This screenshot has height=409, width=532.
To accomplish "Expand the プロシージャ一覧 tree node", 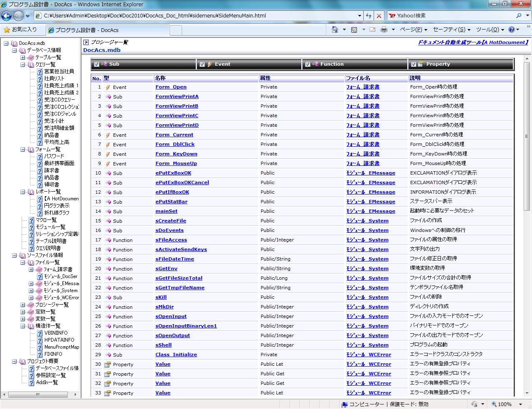I will click(23, 305).
